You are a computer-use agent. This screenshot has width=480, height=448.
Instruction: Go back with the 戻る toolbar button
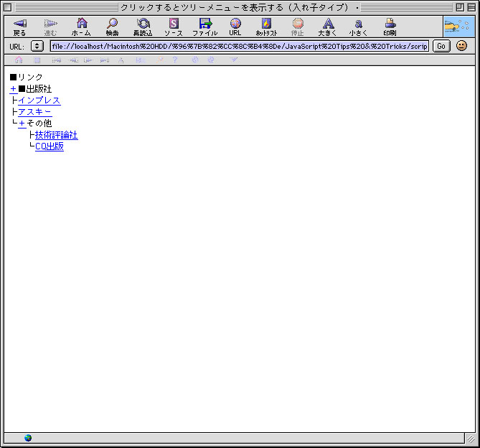pos(19,27)
